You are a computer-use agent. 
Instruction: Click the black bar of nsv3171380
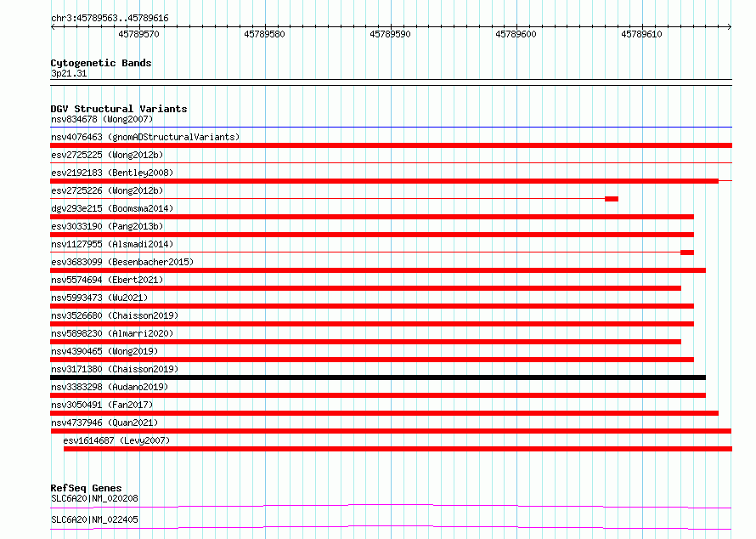click(378, 377)
